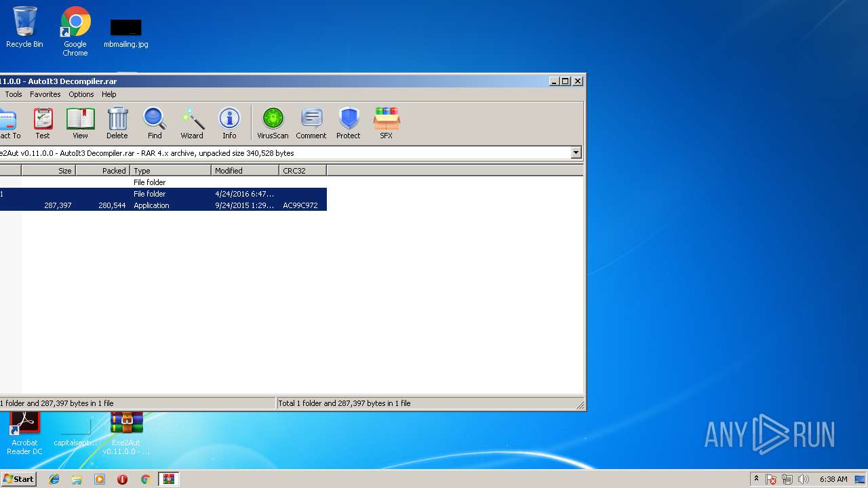Image resolution: width=868 pixels, height=488 pixels.
Task: Click the Protect shield icon
Action: click(349, 123)
